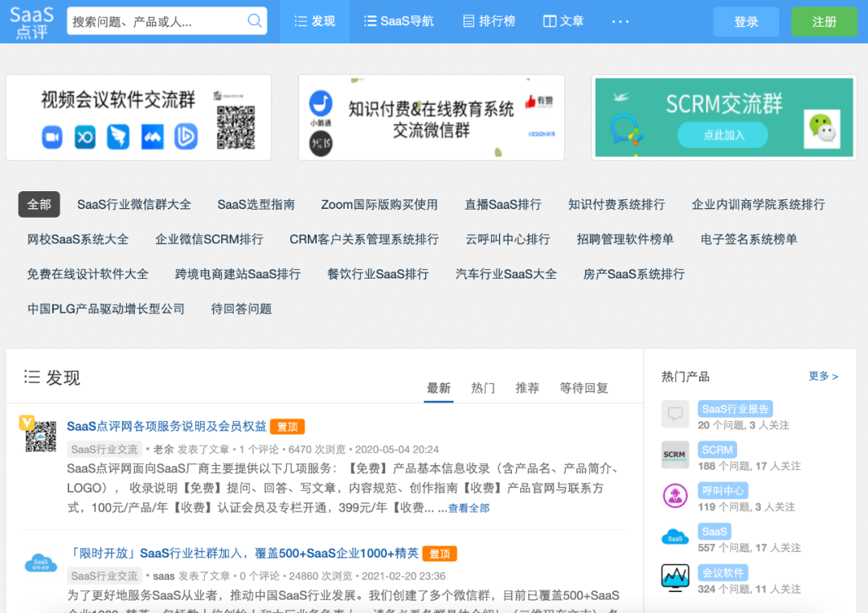Open the SCRM product tag
Image resolution: width=868 pixels, height=613 pixels.
pos(717,450)
